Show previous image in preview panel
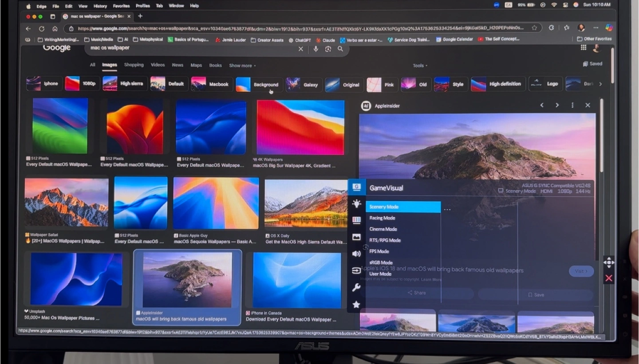The image size is (639, 364). coord(542,105)
